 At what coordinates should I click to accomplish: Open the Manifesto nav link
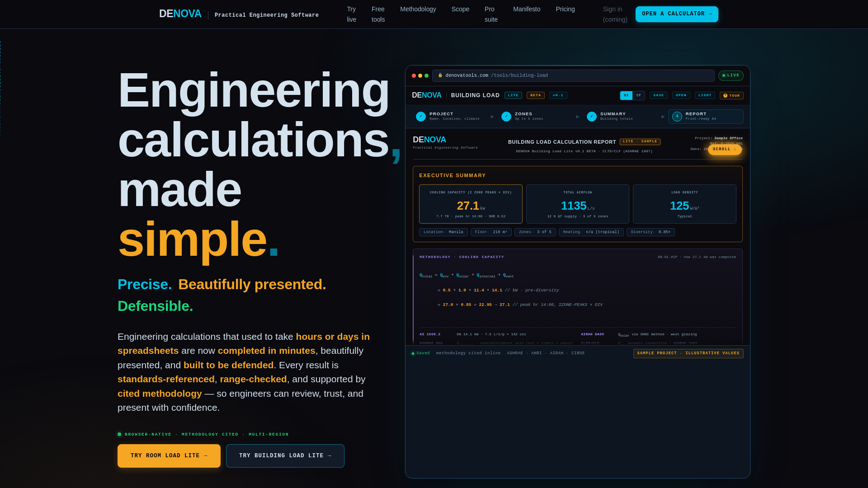(x=527, y=9)
